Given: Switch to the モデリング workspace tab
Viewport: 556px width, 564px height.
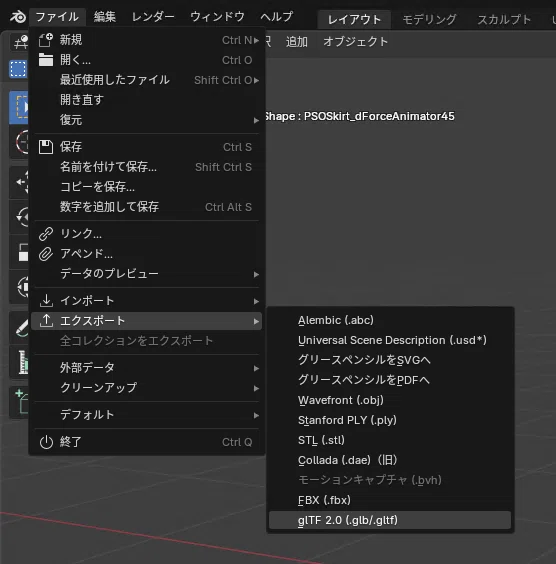Looking at the screenshot, I should click(x=429, y=19).
